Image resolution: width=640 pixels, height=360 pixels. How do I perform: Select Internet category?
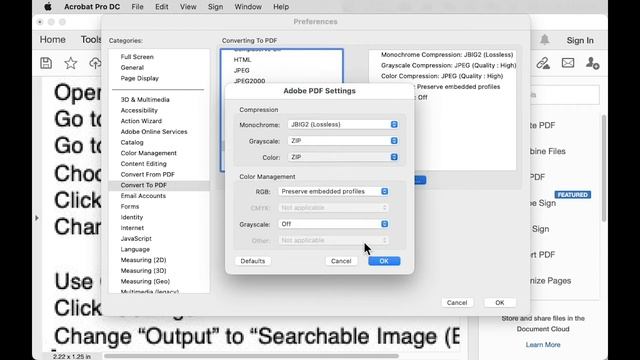point(132,228)
